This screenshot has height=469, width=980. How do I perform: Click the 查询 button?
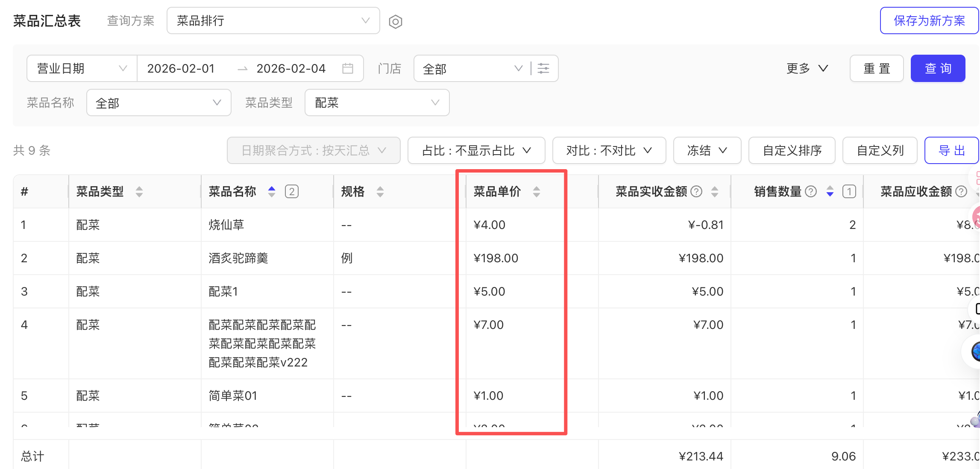[x=938, y=68]
